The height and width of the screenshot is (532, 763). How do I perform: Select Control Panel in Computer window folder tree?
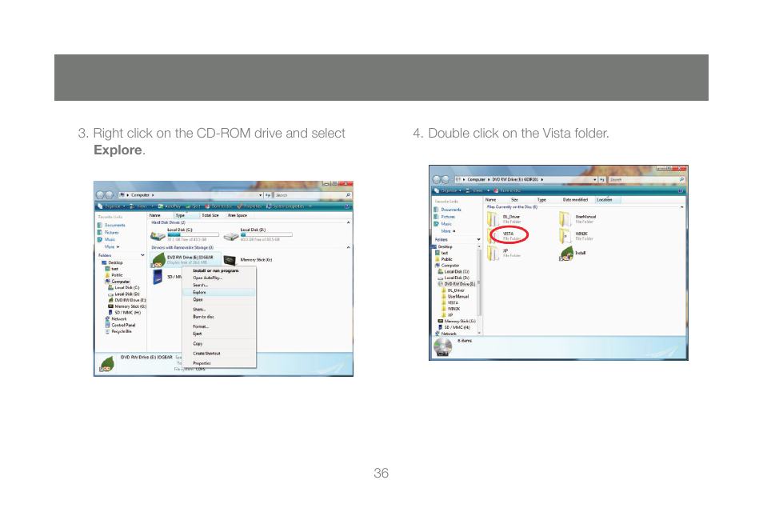[x=120, y=325]
